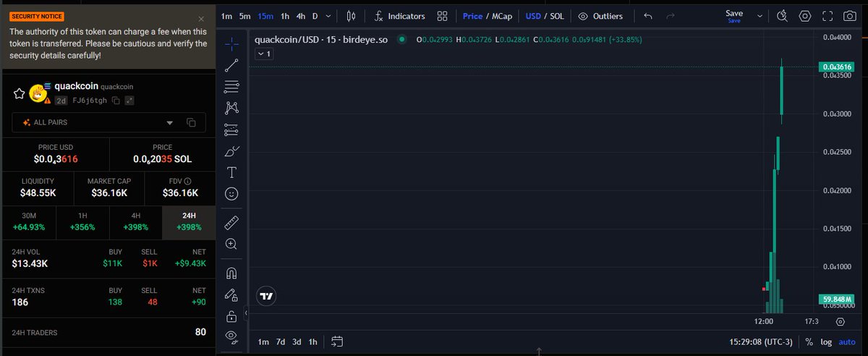Viewport: 868px width, 356px height.
Task: Select the 1H price change stats
Action: coord(82,221)
